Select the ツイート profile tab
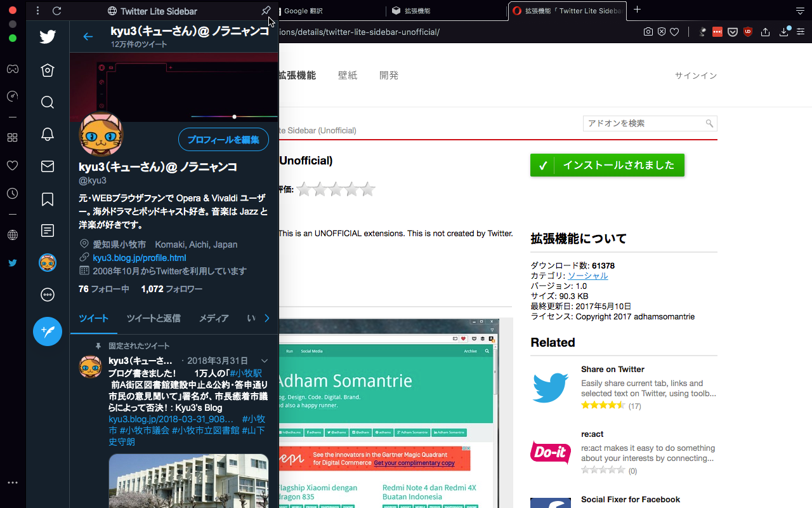 (94, 318)
